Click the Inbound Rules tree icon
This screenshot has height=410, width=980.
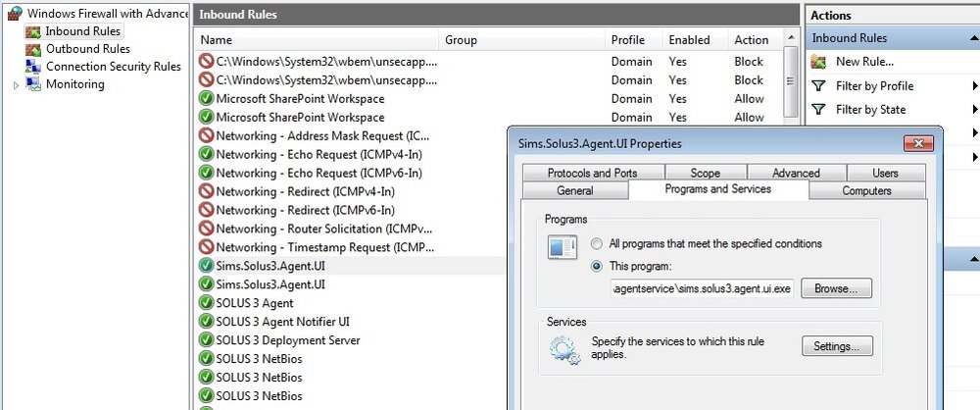click(33, 30)
